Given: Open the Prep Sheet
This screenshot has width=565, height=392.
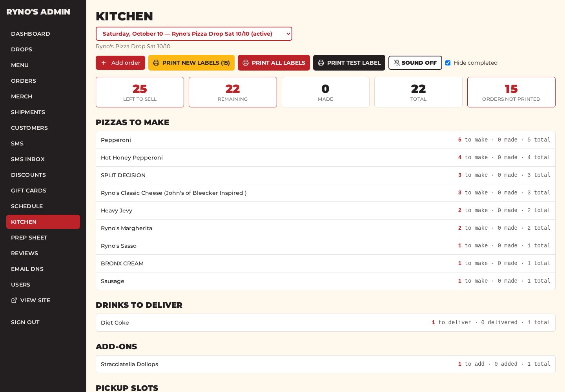Looking at the screenshot, I should coord(43,238).
